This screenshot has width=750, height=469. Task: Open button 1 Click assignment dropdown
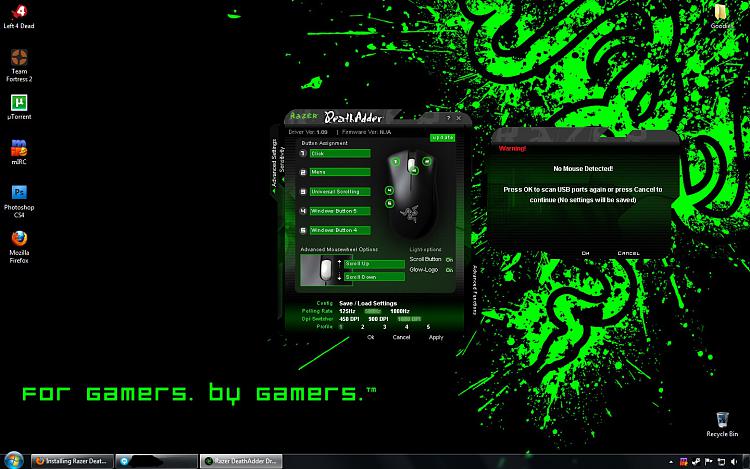point(340,153)
